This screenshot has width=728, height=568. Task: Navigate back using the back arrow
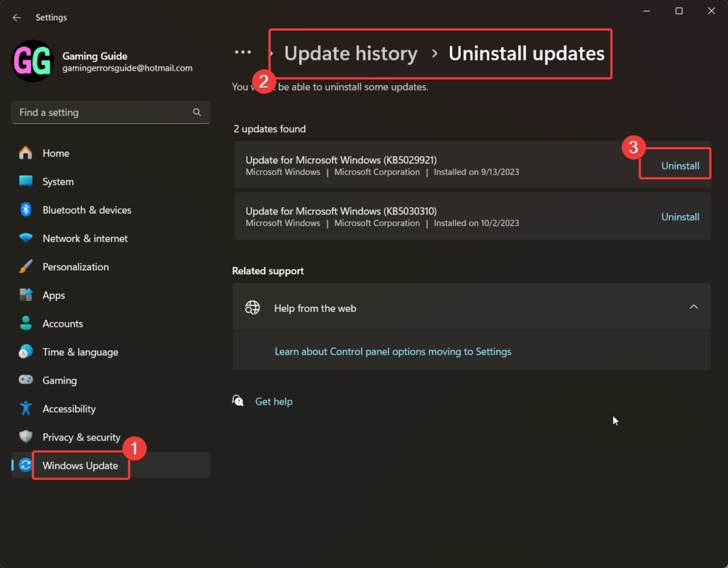[x=16, y=17]
